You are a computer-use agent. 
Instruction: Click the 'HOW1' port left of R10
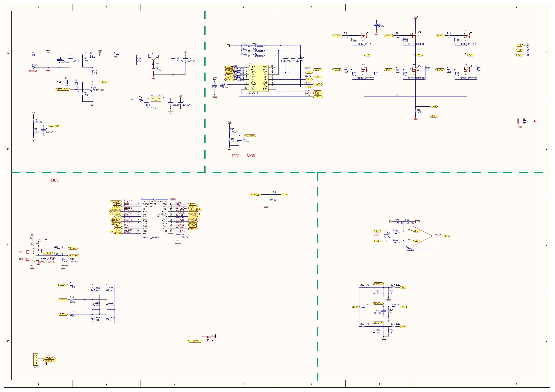(440, 36)
